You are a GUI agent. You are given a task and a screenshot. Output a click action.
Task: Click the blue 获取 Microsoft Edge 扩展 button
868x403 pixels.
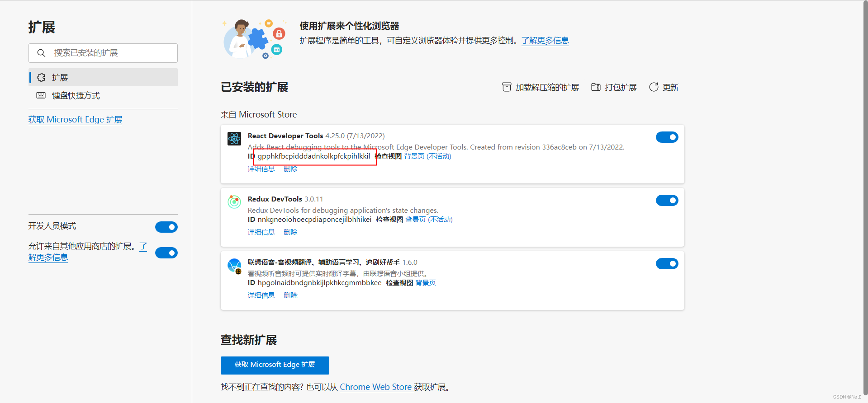click(275, 365)
